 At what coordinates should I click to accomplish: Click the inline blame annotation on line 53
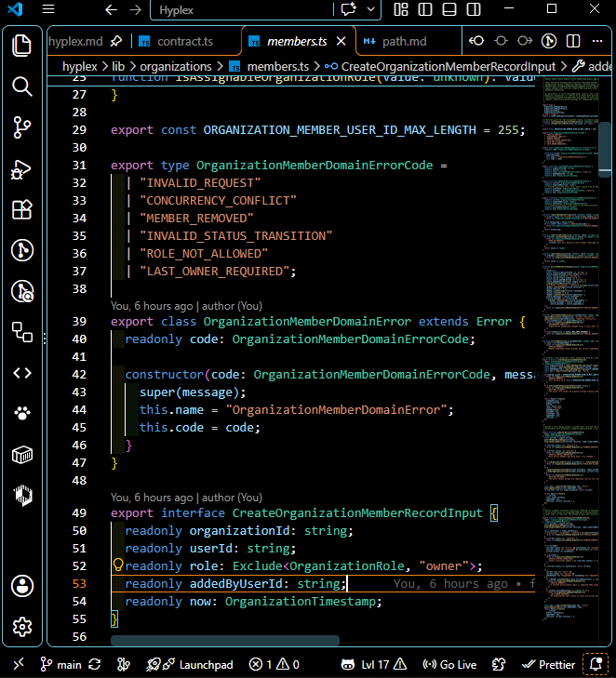point(464,584)
